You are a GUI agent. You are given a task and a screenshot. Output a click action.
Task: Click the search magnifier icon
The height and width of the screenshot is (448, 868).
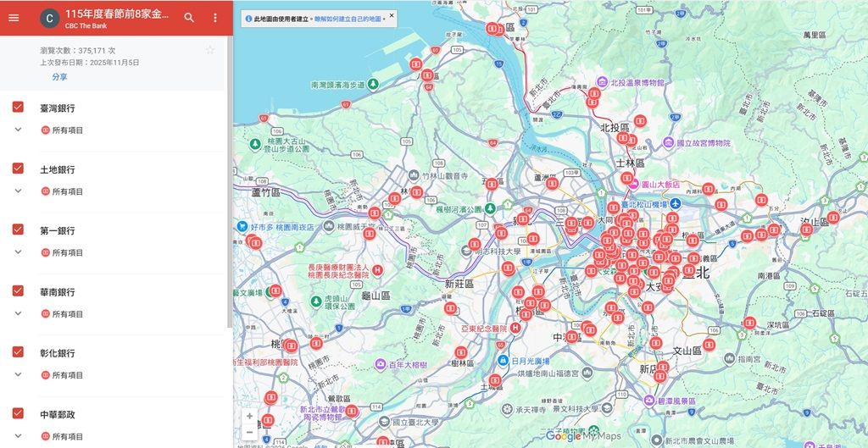(189, 18)
